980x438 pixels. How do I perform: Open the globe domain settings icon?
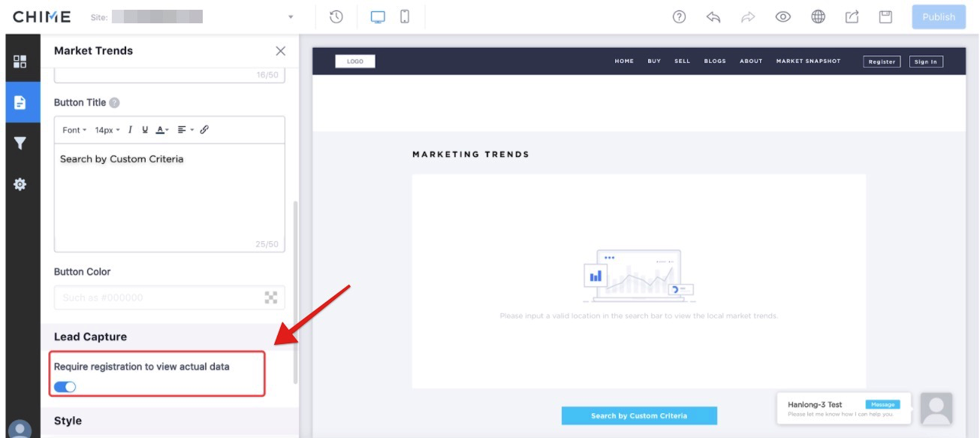818,17
